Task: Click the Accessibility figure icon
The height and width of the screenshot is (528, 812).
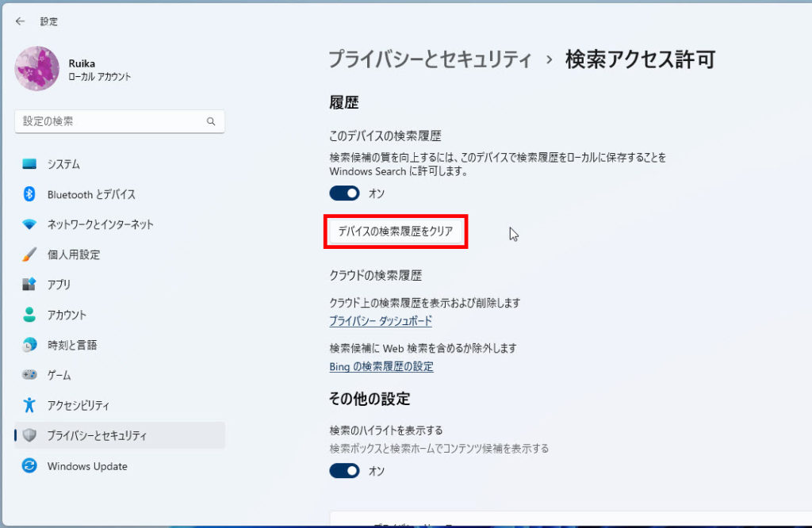Action: click(29, 405)
